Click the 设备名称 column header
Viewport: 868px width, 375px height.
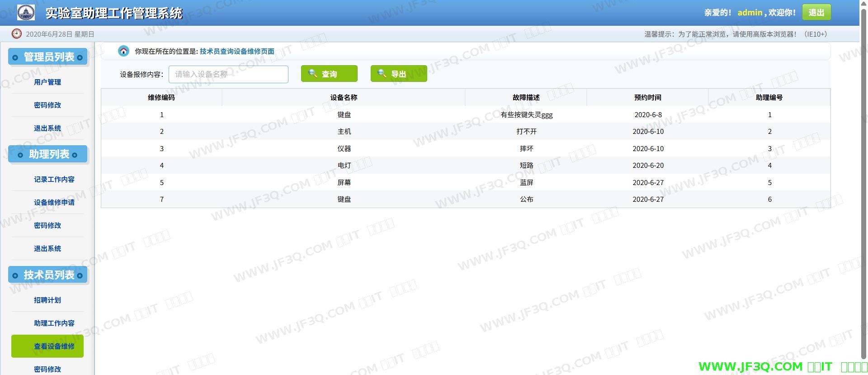coord(344,97)
